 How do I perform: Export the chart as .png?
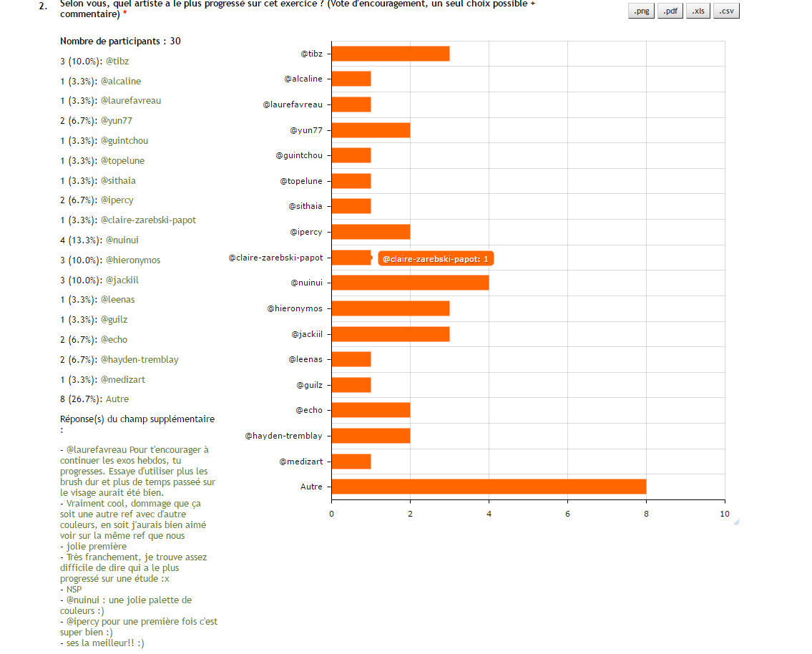[x=641, y=11]
